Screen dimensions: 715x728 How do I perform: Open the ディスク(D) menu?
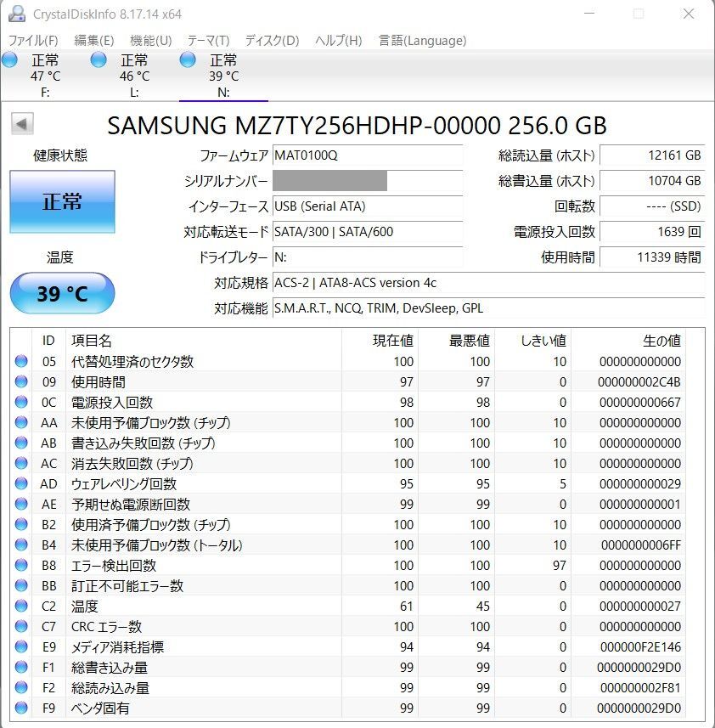[x=272, y=41]
